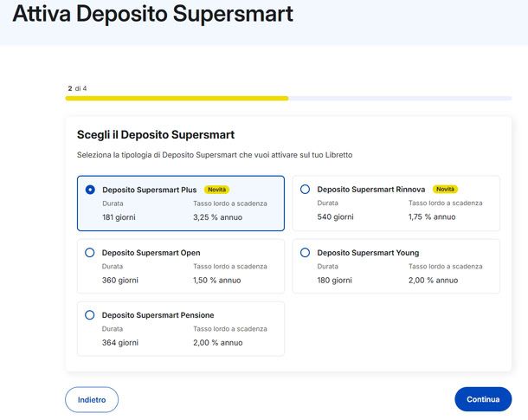Go back with the Indietro button
This screenshot has height=420, width=528.
[x=92, y=400]
